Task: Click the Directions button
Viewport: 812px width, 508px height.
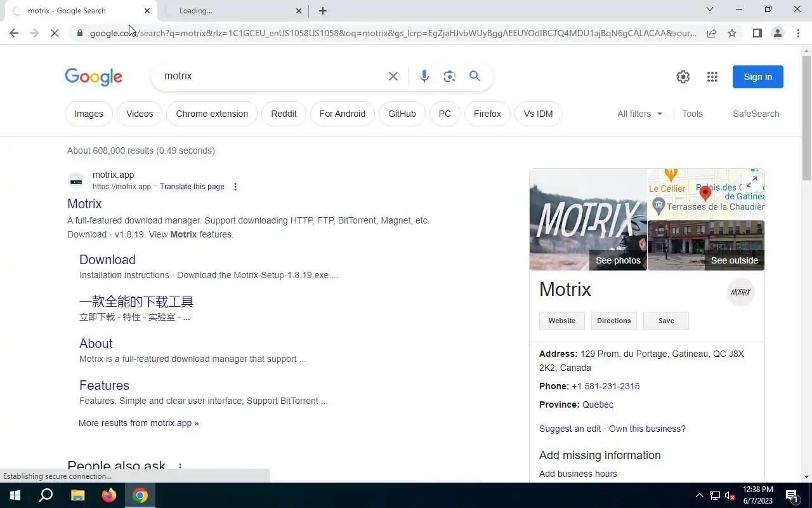Action: 614,321
